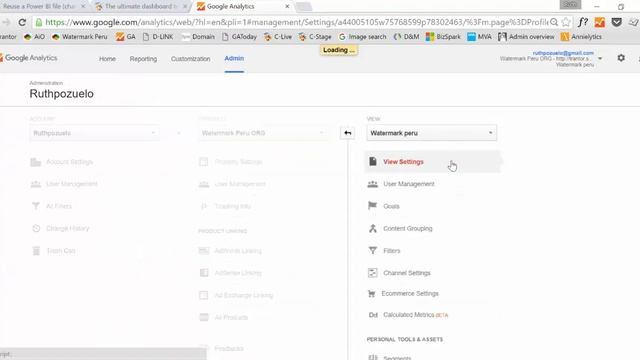Close the Google Analytics browser tab

tap(287, 7)
